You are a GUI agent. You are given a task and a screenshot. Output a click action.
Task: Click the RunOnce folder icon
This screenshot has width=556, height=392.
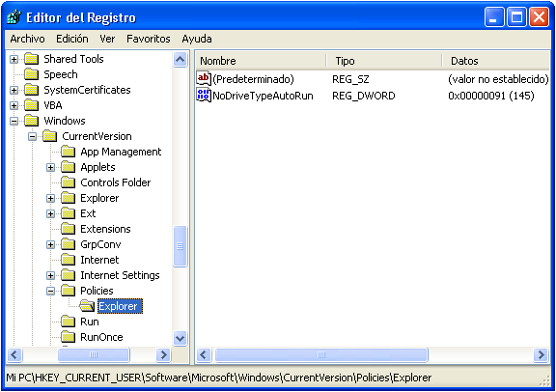[x=69, y=337]
